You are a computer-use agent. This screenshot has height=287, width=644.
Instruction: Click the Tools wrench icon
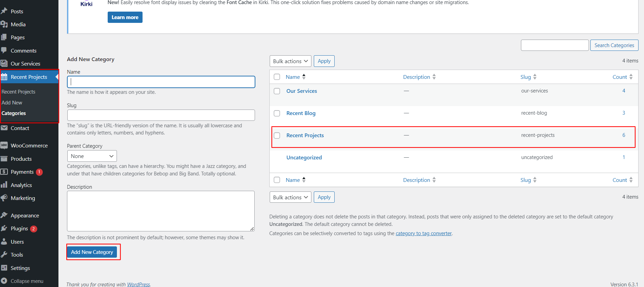coord(4,255)
